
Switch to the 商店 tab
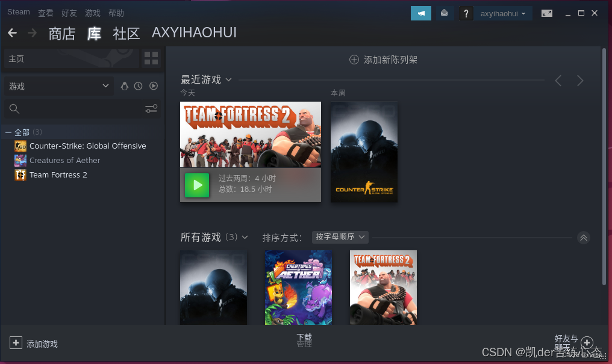[61, 34]
